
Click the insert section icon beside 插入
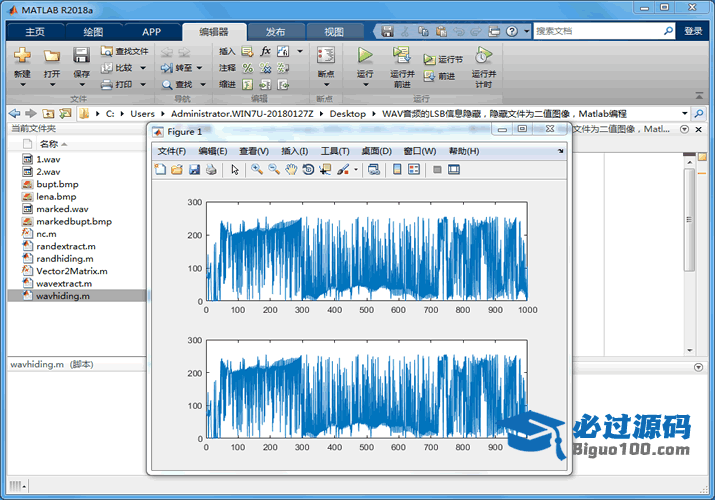248,51
